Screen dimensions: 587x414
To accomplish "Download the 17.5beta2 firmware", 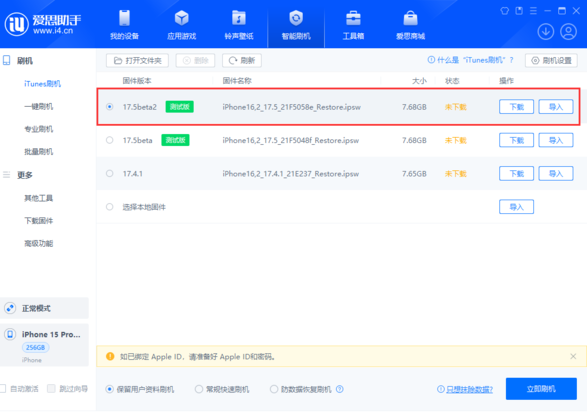I will point(516,107).
